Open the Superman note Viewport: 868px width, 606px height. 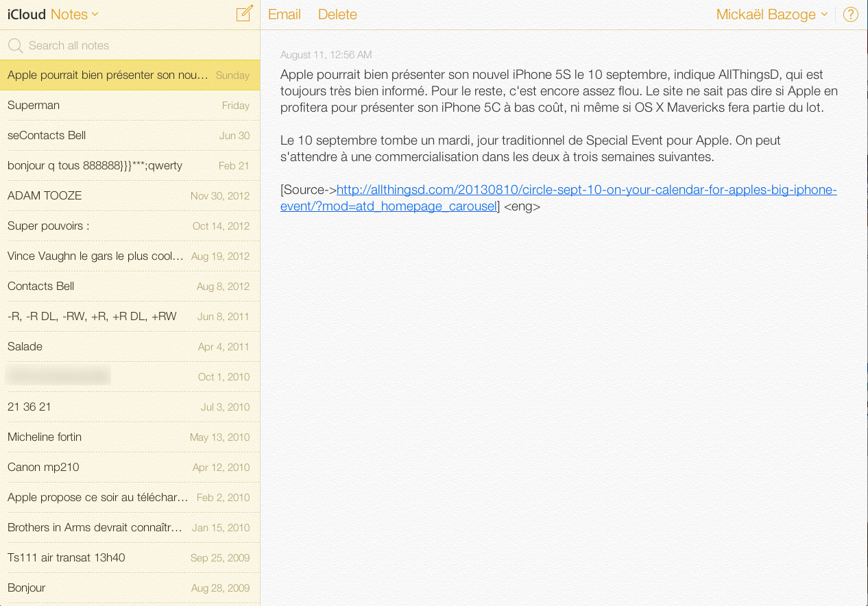point(130,106)
